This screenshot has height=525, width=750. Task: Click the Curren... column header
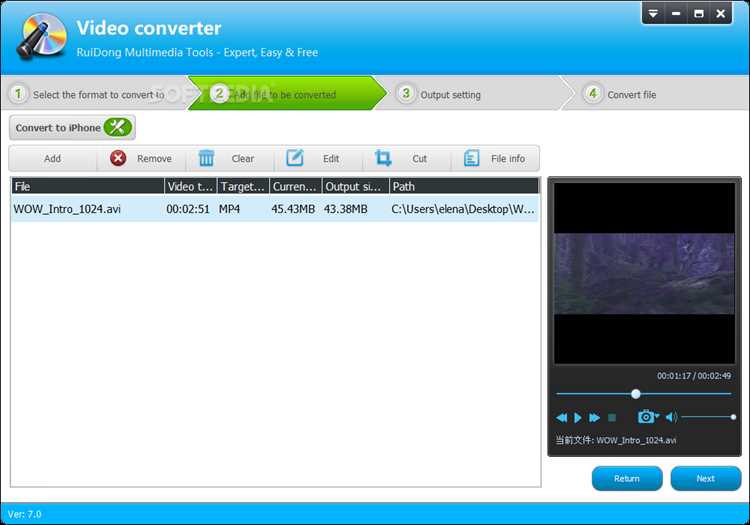tap(296, 186)
